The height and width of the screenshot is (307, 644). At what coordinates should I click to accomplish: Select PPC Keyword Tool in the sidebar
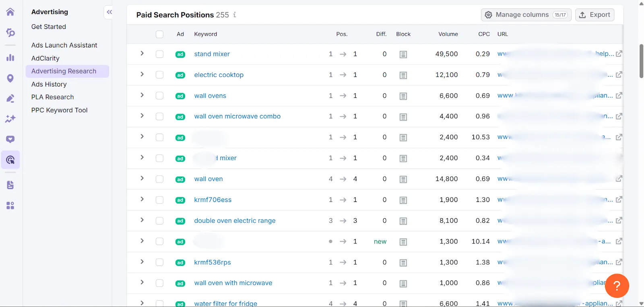click(60, 110)
